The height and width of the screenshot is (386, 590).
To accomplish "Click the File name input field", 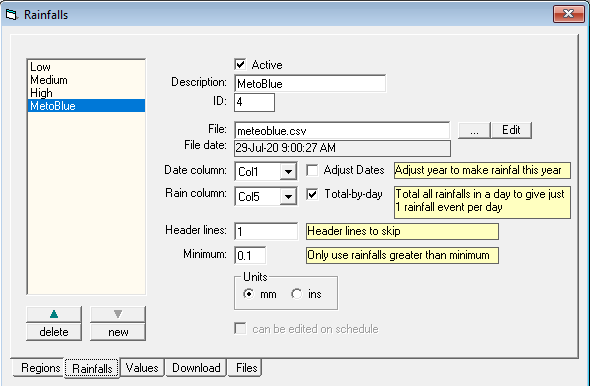I will 342,131.
